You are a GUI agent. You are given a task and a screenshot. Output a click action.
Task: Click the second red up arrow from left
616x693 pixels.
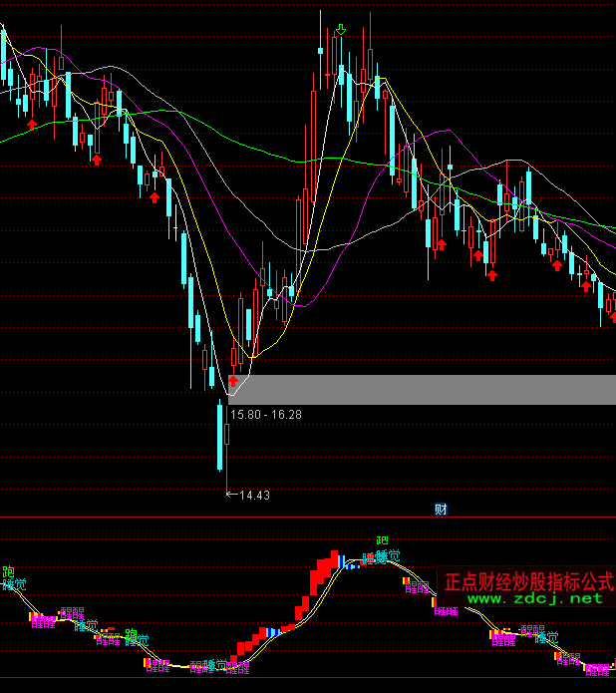(97, 158)
